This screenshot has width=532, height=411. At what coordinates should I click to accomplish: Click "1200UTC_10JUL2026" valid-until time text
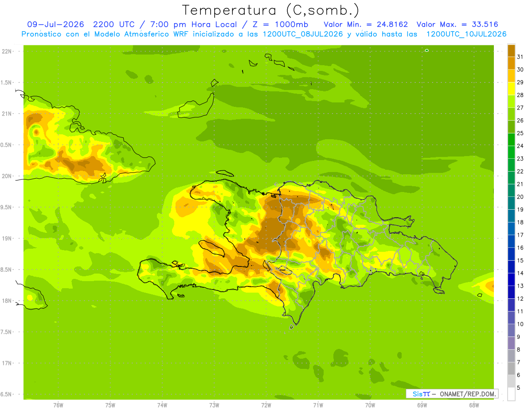coord(466,34)
